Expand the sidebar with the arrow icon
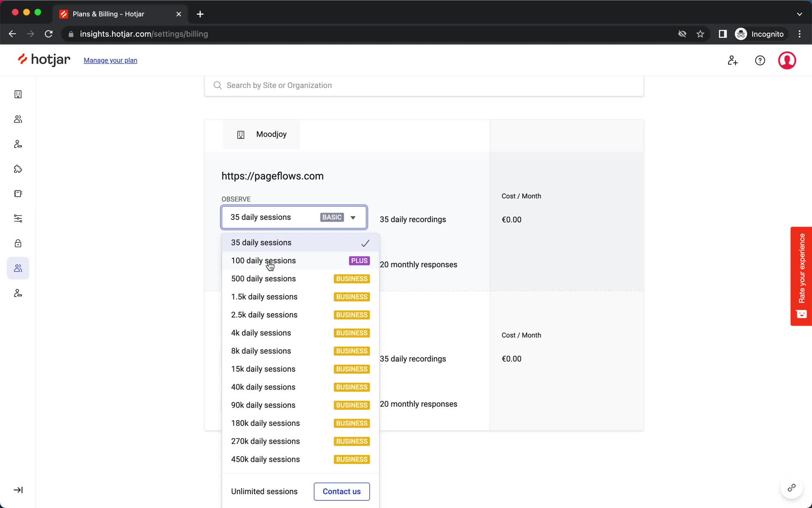This screenshot has width=812, height=508. pyautogui.click(x=18, y=490)
